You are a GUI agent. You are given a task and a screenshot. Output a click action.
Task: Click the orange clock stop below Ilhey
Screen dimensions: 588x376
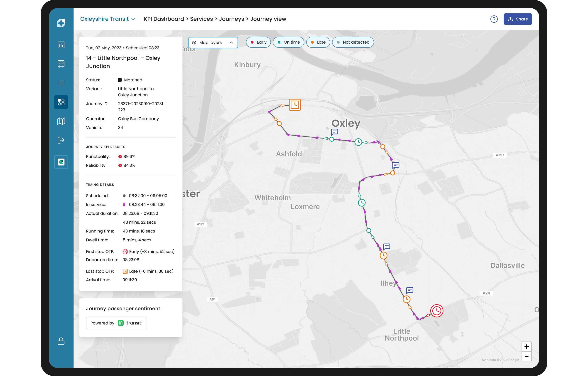[406, 299]
